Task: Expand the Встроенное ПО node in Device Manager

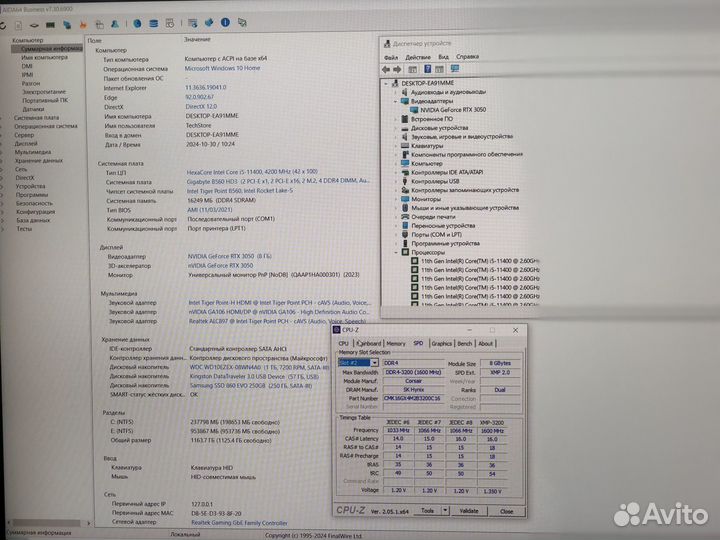Action: (x=395, y=119)
